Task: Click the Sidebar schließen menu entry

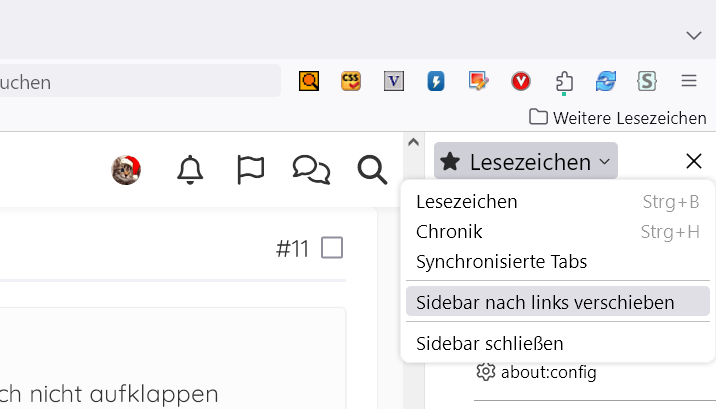Action: pyautogui.click(x=490, y=343)
